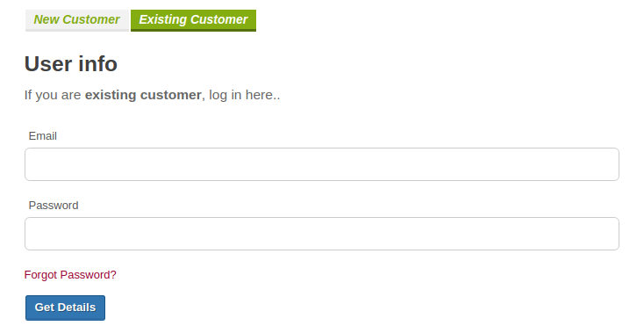644x326 pixels.
Task: Select the empty field above Forgot Password?
Action: tap(322, 234)
